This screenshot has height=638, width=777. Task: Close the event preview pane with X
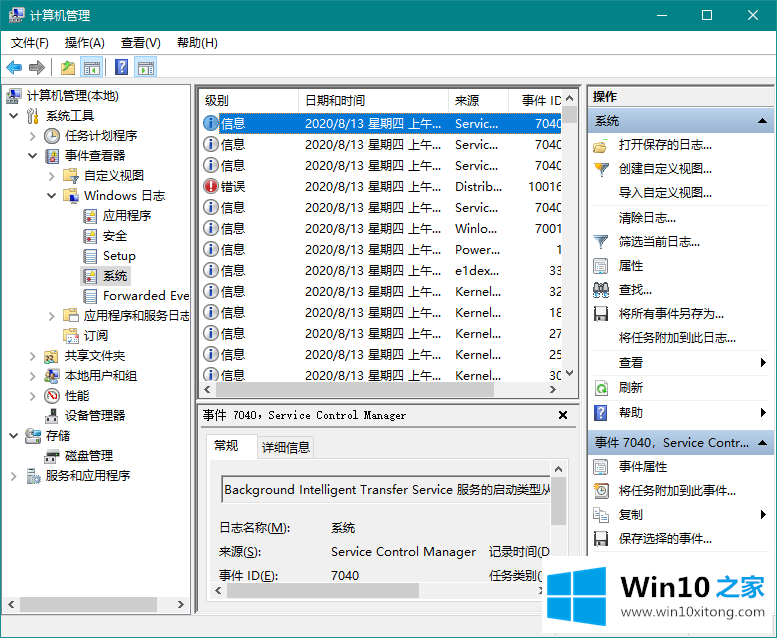(x=562, y=415)
